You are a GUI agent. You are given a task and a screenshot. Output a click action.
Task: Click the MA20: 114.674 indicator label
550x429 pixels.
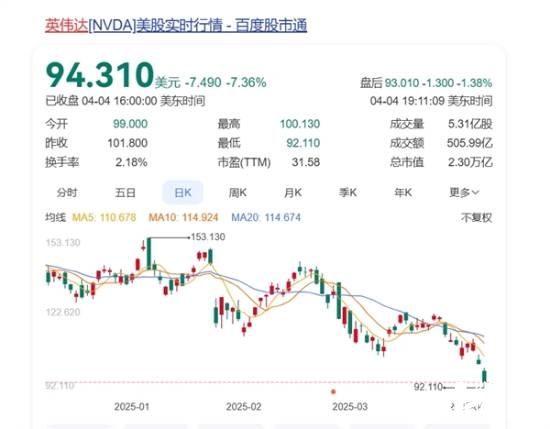[266, 217]
